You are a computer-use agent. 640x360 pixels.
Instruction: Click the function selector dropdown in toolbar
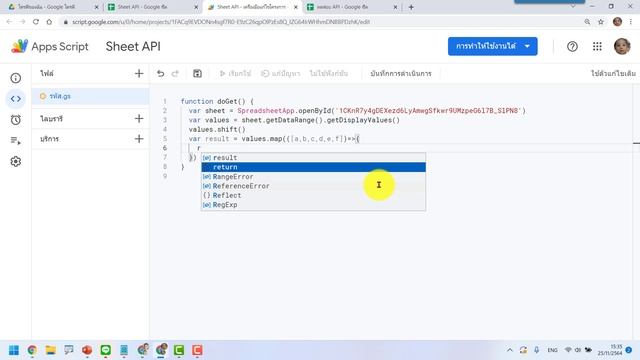[x=329, y=73]
